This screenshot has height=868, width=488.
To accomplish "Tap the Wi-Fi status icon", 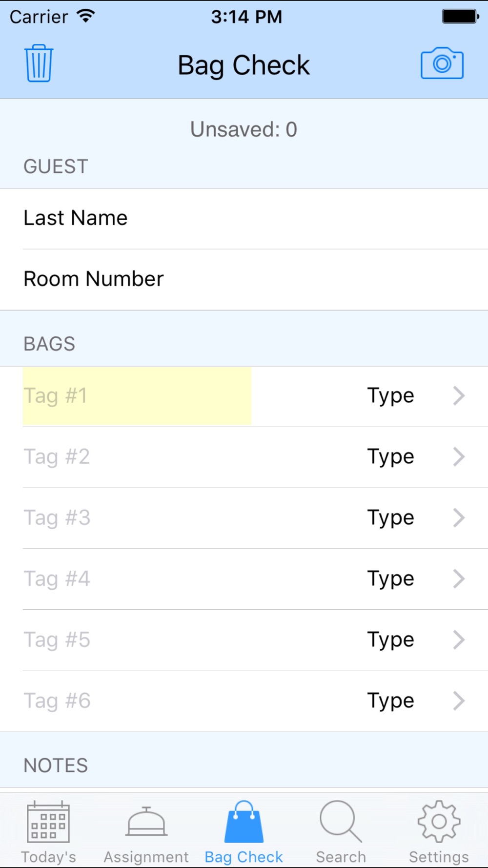I will click(x=86, y=17).
